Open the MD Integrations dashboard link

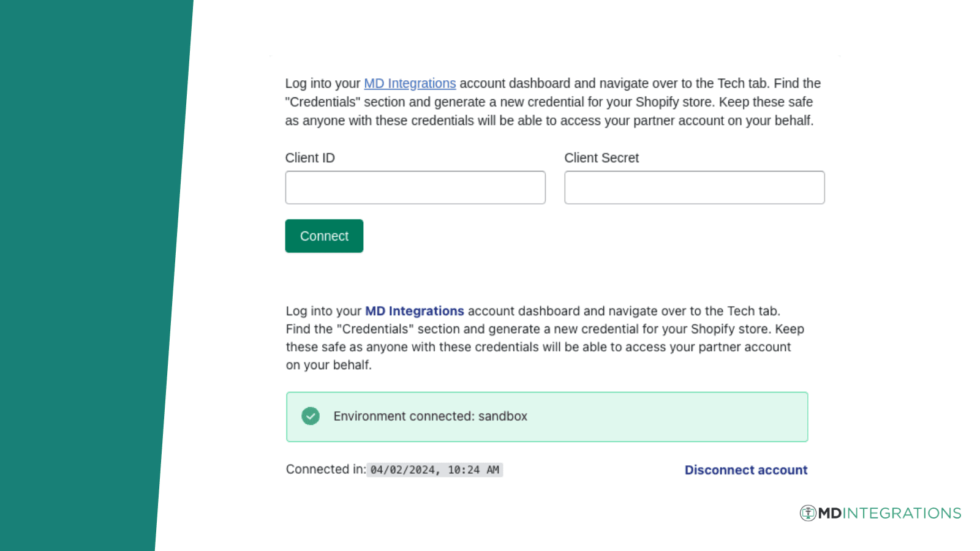(410, 83)
